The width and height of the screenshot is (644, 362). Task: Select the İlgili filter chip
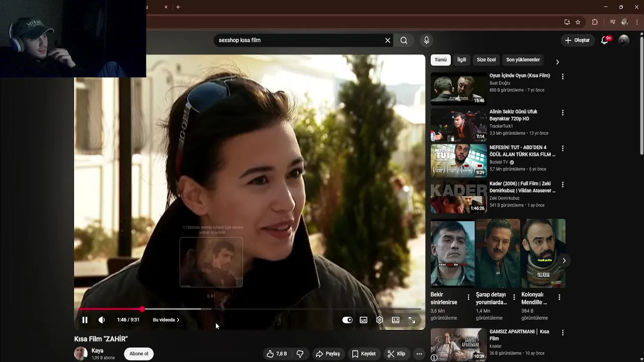pyautogui.click(x=462, y=60)
